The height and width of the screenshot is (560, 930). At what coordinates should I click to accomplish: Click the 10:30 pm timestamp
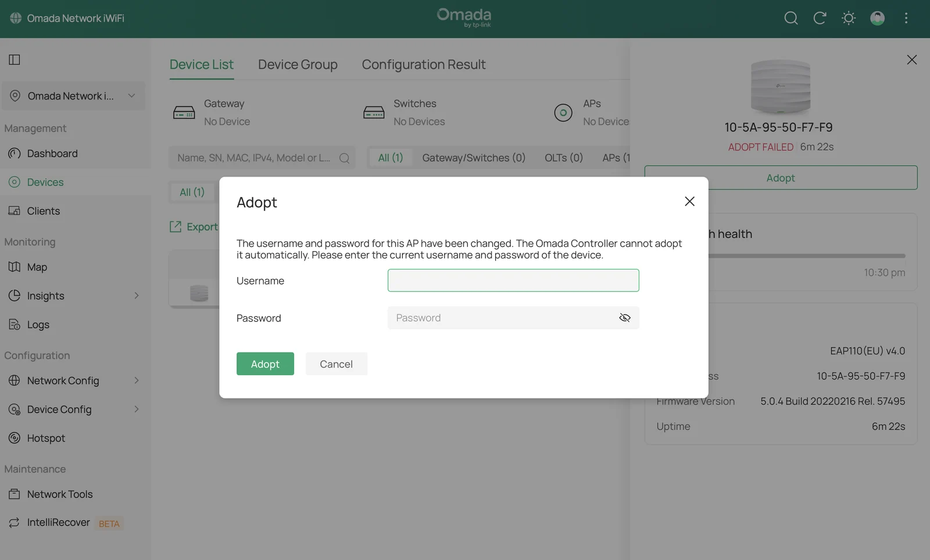[x=884, y=272]
